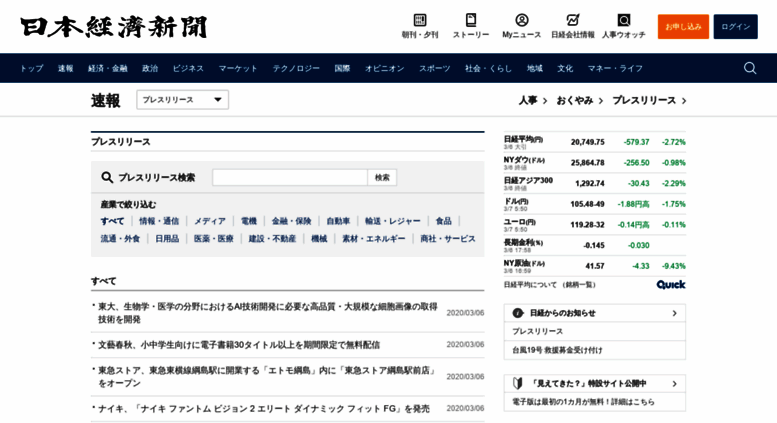777x423 pixels.
Task: Filter by 食品 industry
Action: click(x=444, y=221)
